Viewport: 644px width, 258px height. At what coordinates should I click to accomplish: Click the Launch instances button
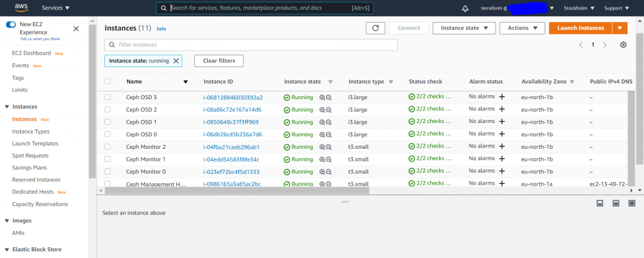pos(580,28)
